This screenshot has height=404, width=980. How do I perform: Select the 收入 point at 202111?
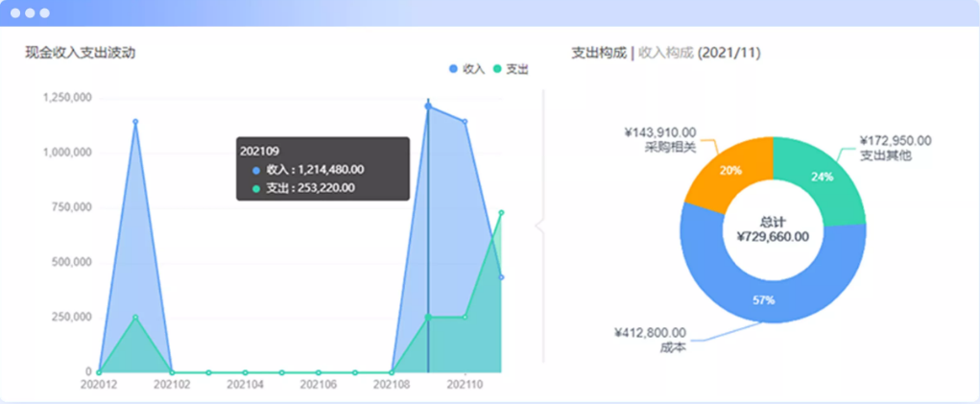pos(501,277)
